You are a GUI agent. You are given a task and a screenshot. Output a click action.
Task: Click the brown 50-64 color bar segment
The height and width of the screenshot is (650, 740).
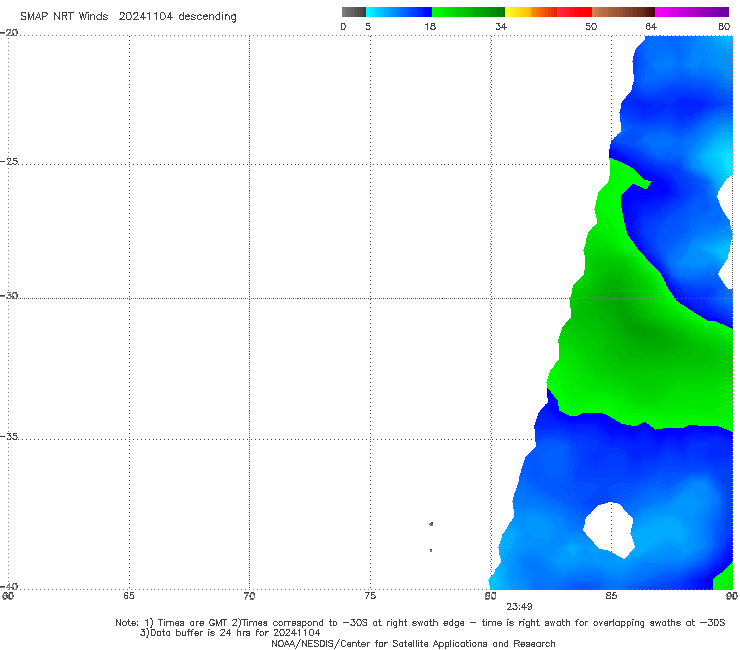tap(623, 12)
